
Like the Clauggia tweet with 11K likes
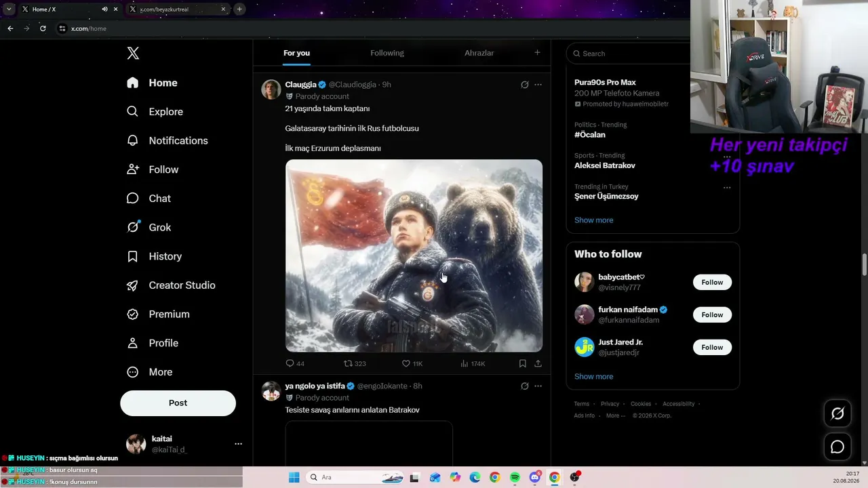(412, 364)
